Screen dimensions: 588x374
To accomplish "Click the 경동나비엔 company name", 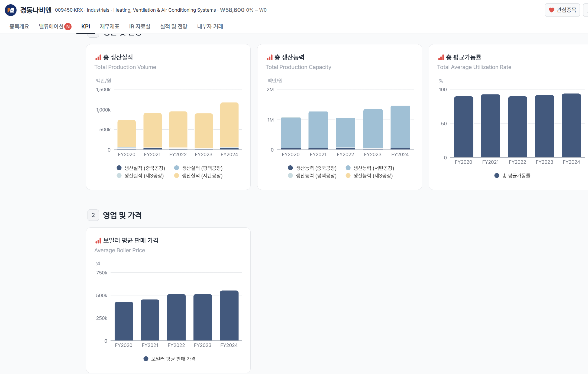I will [x=36, y=10].
